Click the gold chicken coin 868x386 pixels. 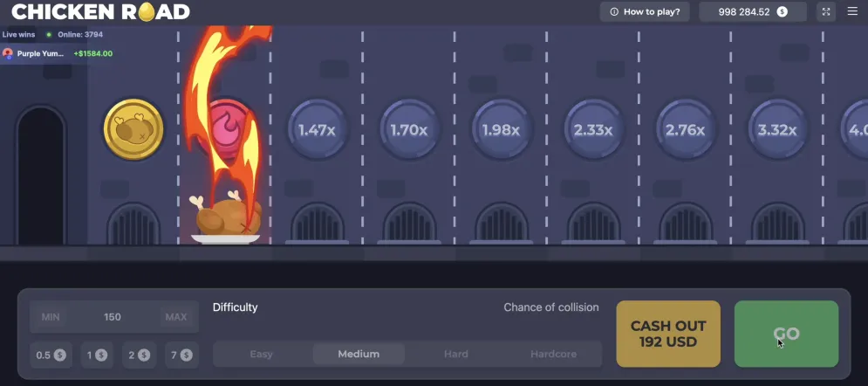[x=133, y=129]
